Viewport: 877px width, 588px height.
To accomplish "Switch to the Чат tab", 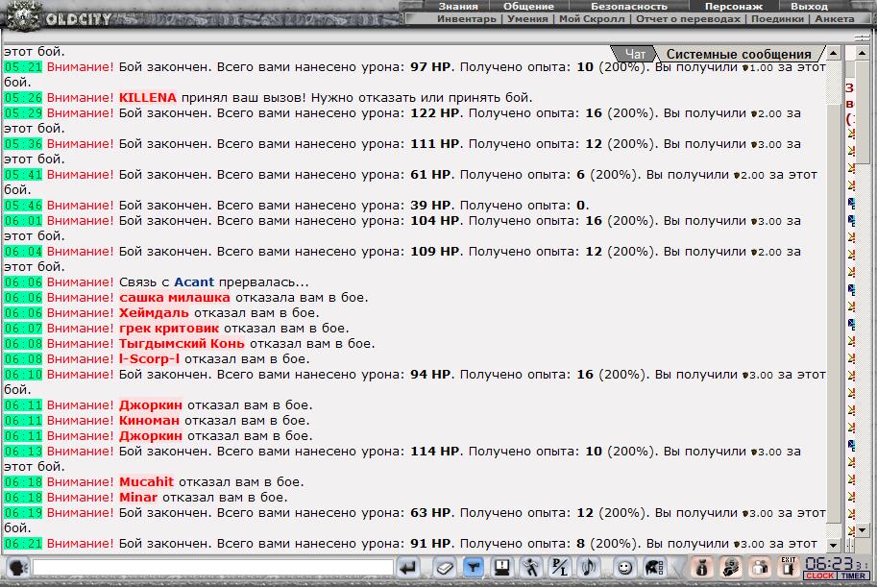I will click(x=635, y=54).
